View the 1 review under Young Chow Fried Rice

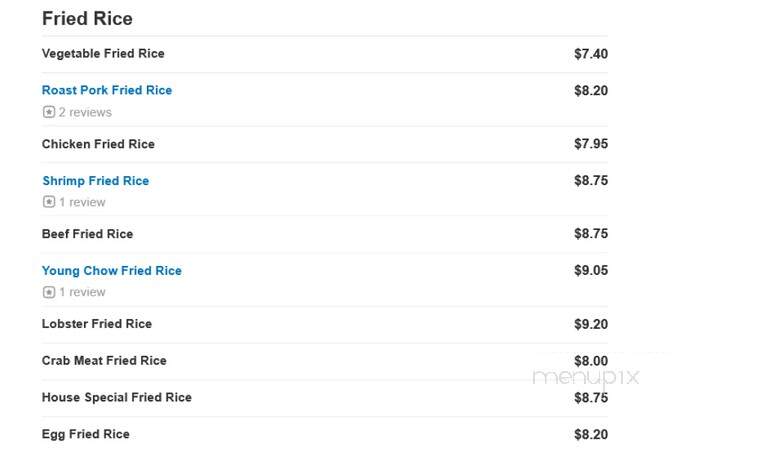[82, 292]
